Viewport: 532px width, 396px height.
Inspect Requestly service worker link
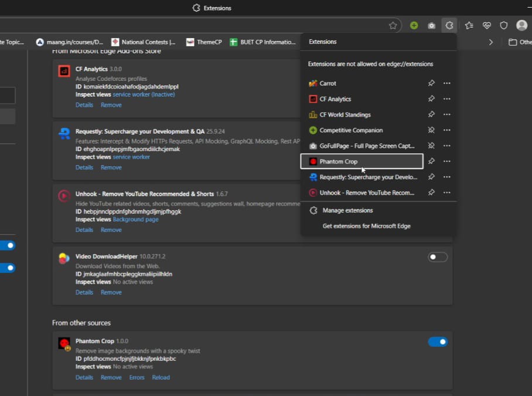[x=131, y=157]
